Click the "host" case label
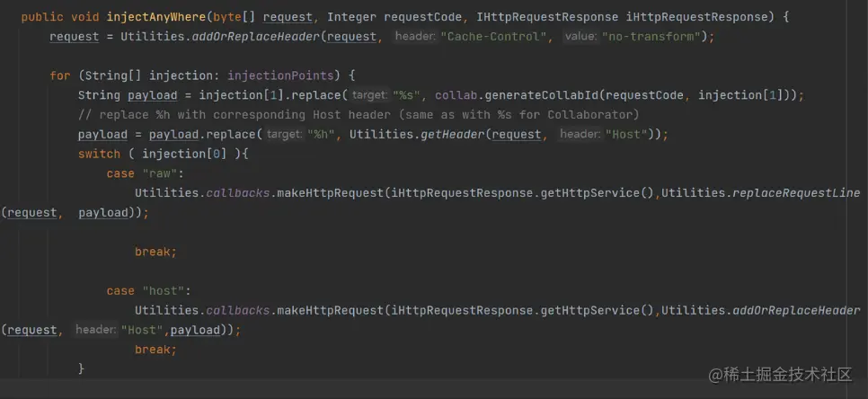The width and height of the screenshot is (868, 399). tap(164, 291)
